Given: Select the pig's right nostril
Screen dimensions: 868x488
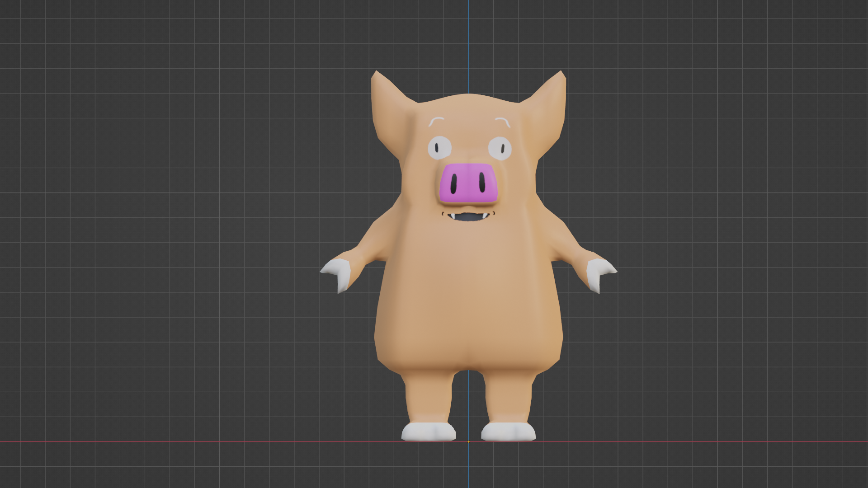Looking at the screenshot, I should coord(482,182).
